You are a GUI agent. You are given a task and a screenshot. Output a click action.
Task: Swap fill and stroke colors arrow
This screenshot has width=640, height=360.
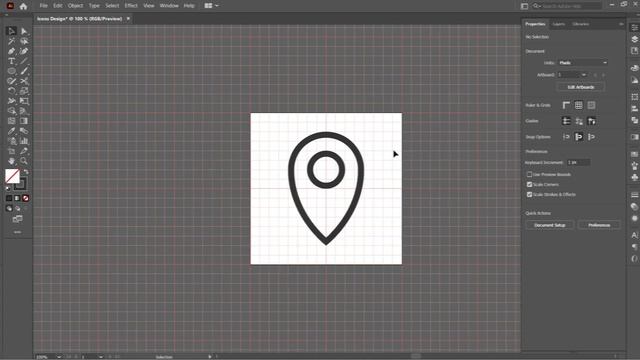tap(26, 172)
